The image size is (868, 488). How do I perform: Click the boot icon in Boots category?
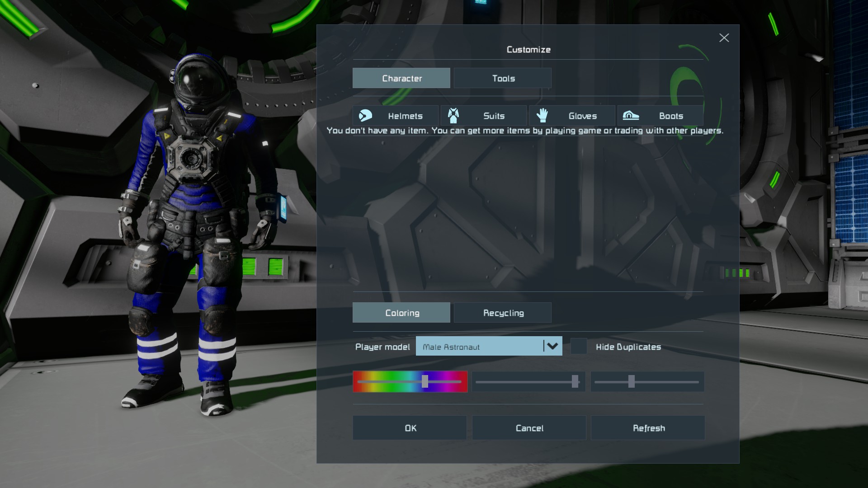pos(631,116)
